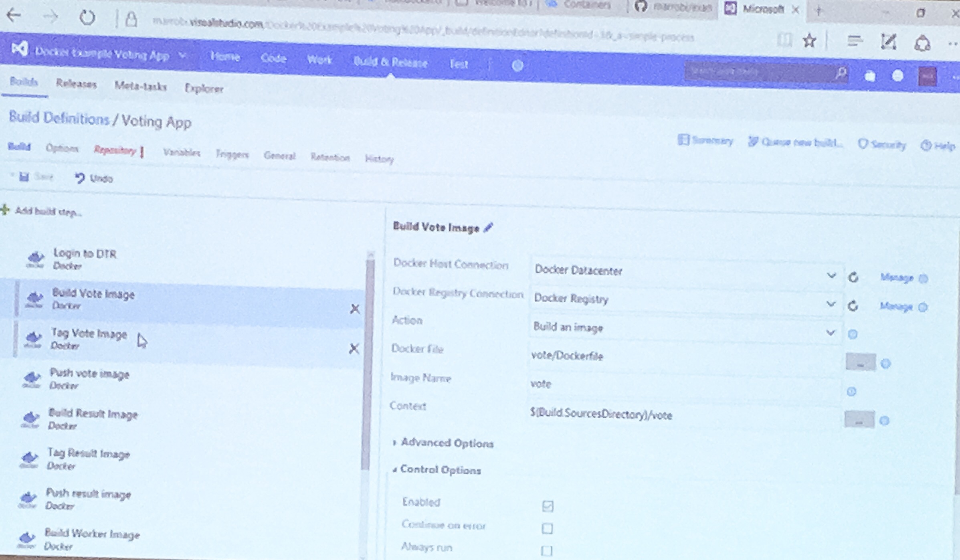Refresh the Docker Host Connection list
Screen dimensions: 960x560
[853, 277]
